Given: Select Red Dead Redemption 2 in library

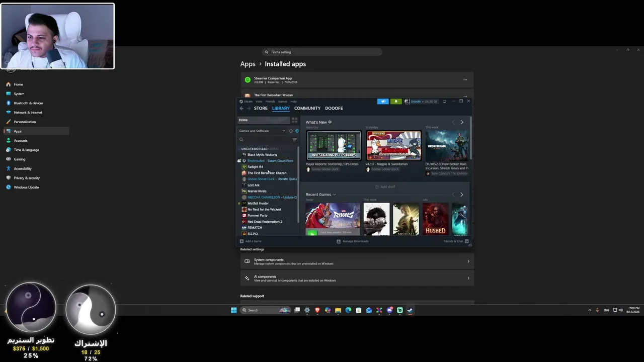Looking at the screenshot, I should [265, 222].
